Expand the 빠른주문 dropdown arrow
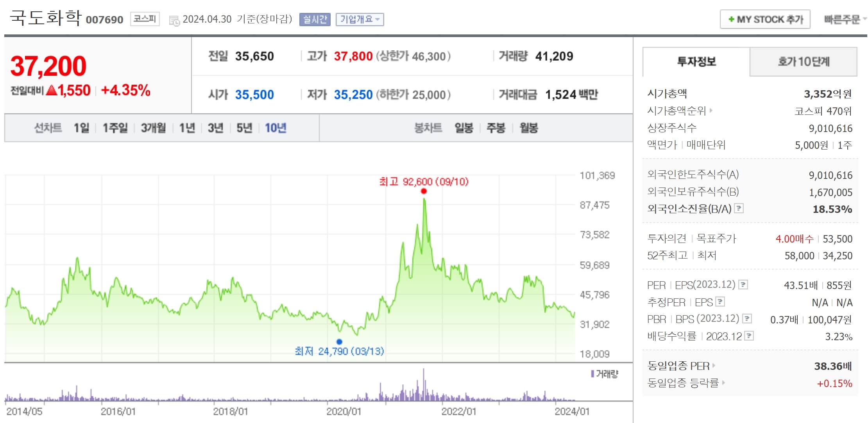The width and height of the screenshot is (868, 423). tap(864, 19)
